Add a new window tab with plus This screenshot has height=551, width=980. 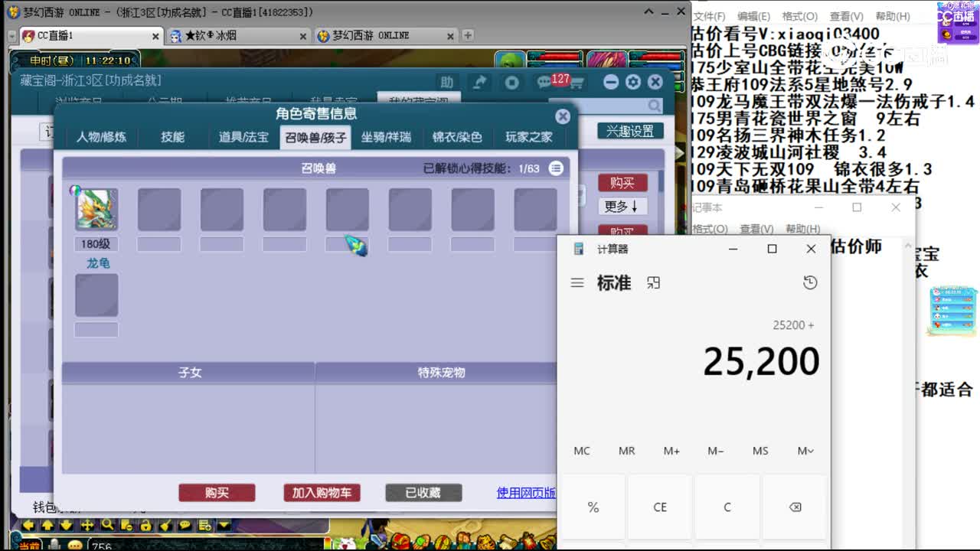point(468,35)
